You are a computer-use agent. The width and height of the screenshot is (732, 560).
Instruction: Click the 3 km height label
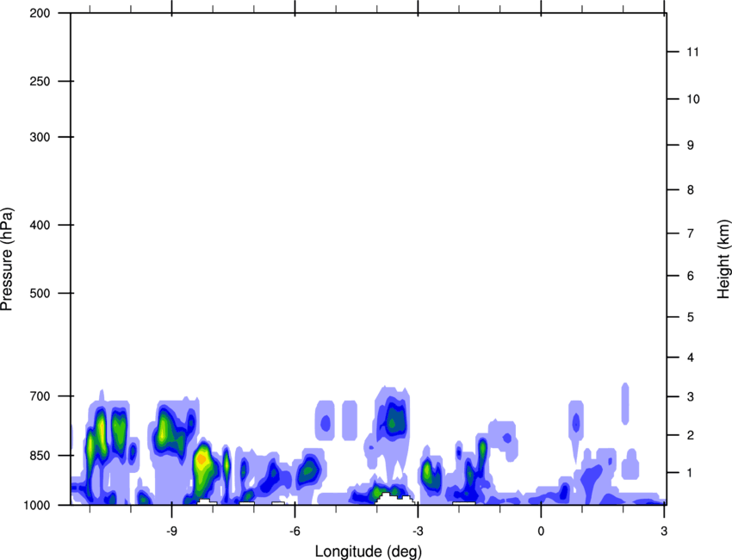pyautogui.click(x=691, y=397)
